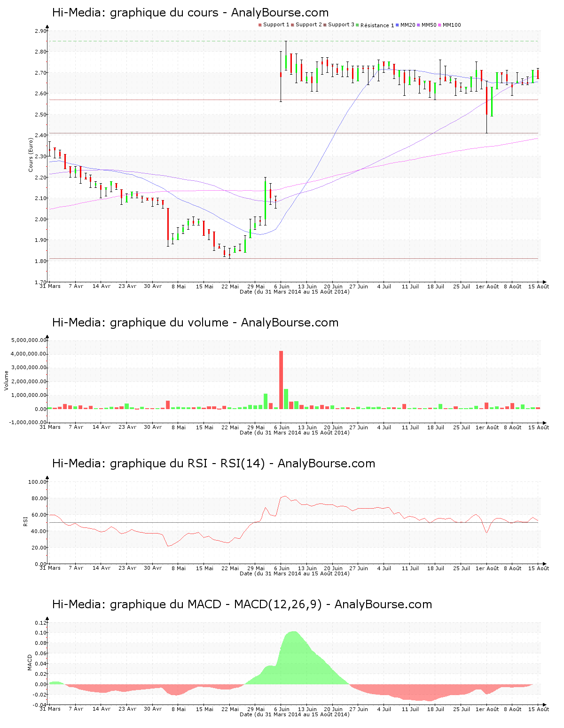The image size is (564, 728).
Task: Click the green MACD histogram peak
Action: [x=293, y=658]
